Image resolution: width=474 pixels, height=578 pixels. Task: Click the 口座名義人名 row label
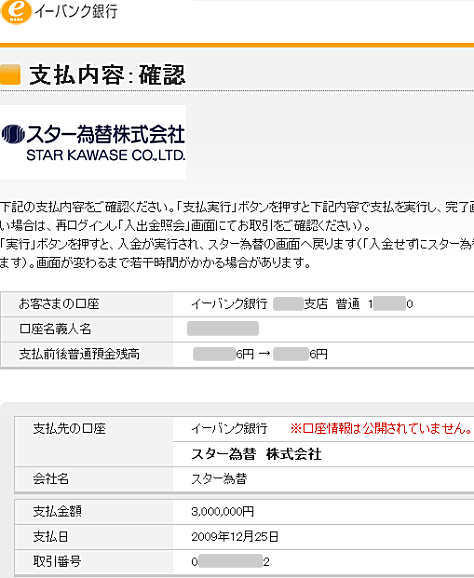(x=55, y=329)
